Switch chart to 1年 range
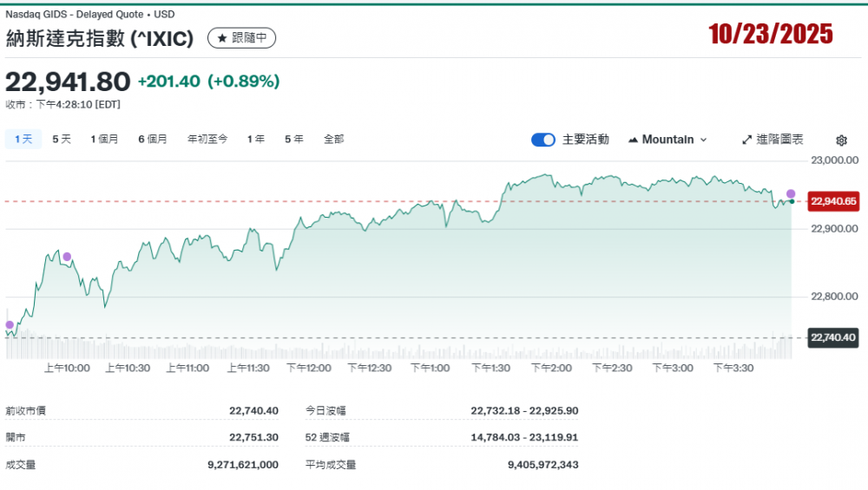This screenshot has width=868, height=490. point(256,139)
